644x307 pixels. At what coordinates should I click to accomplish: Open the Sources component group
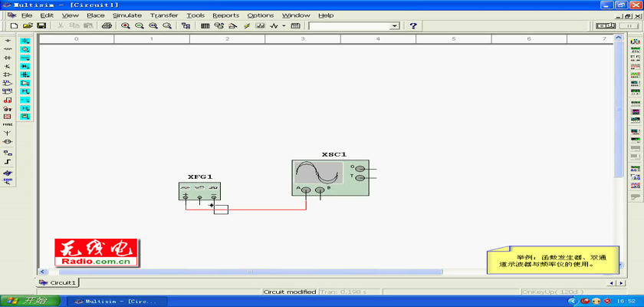tap(8, 41)
